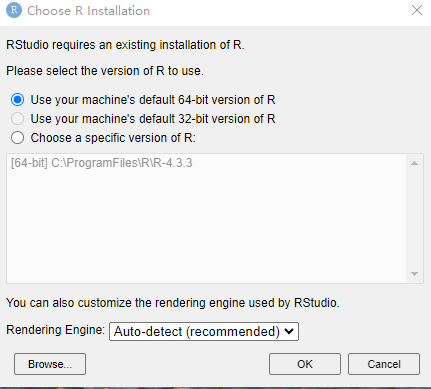Click the Rendering Engine: label
This screenshot has height=389, width=431.
coord(55,330)
